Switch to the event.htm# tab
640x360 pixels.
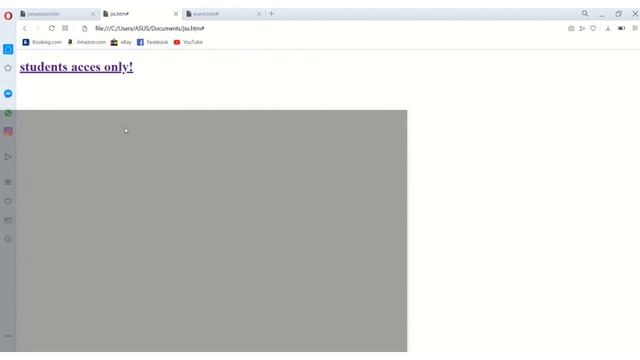(223, 14)
